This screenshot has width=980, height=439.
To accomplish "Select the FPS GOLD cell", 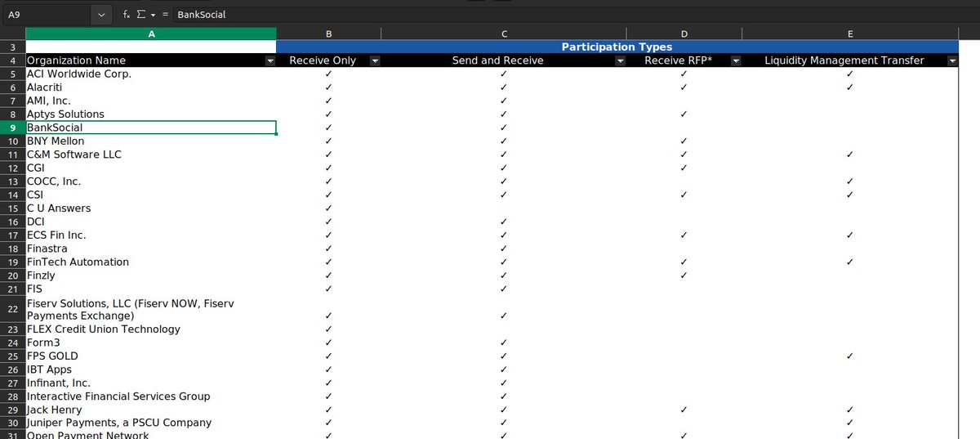I will tap(151, 356).
